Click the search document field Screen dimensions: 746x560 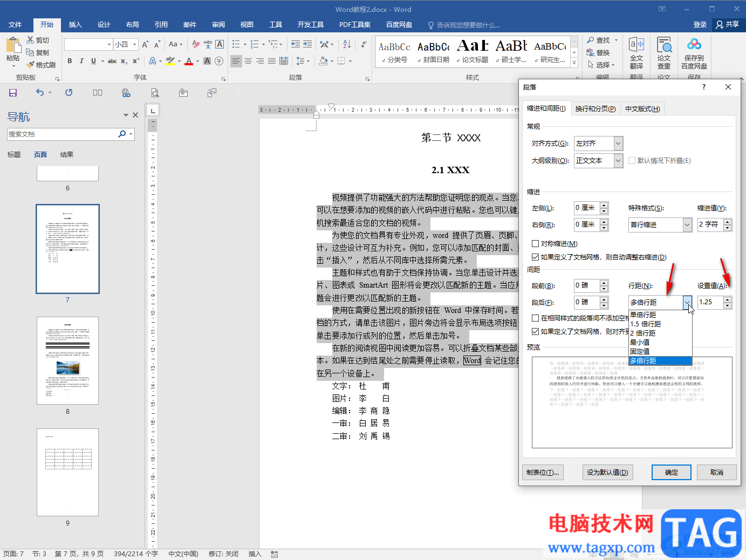63,134
